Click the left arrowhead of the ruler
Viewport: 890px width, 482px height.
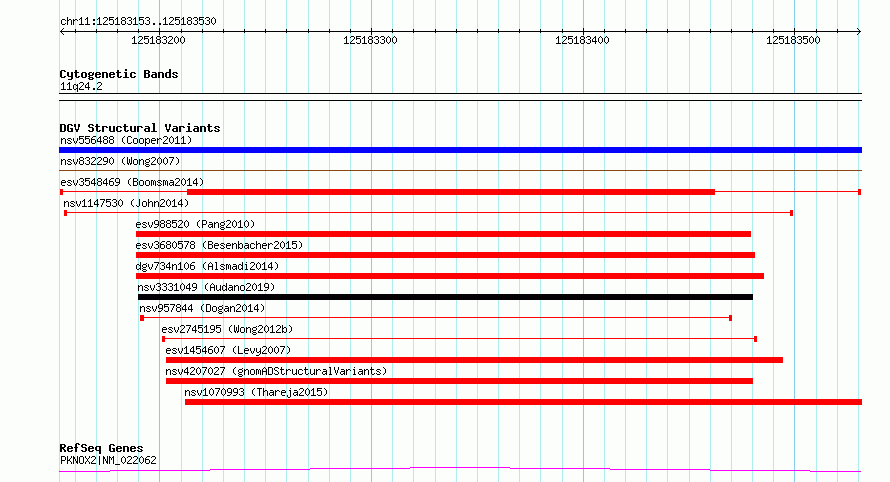[x=62, y=32]
